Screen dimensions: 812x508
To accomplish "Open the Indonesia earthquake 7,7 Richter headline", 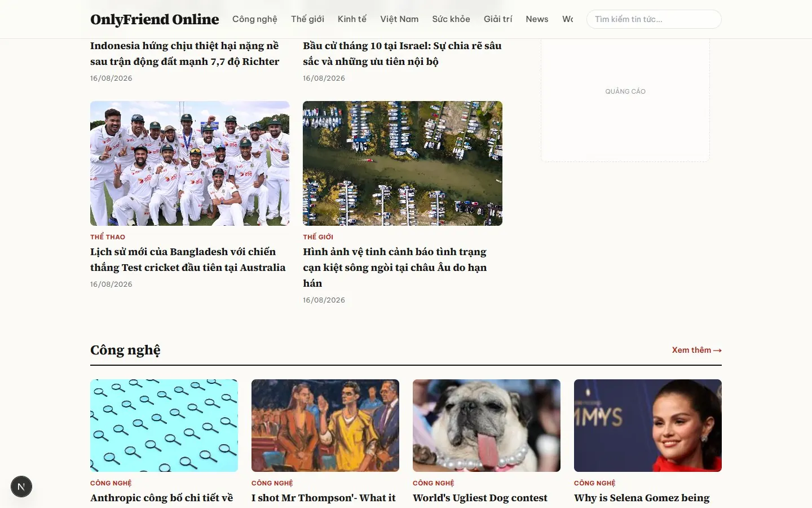I will 184,54.
